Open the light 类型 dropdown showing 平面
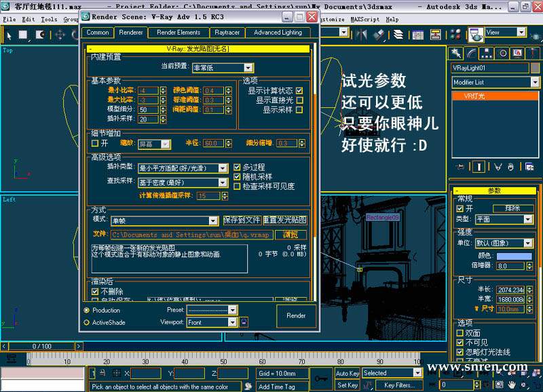The height and width of the screenshot is (392, 543). 504,219
